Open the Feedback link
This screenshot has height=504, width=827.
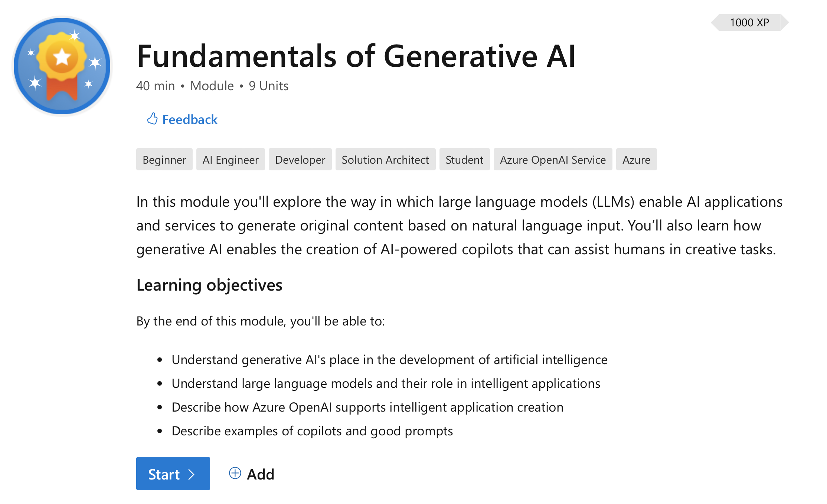click(x=190, y=120)
